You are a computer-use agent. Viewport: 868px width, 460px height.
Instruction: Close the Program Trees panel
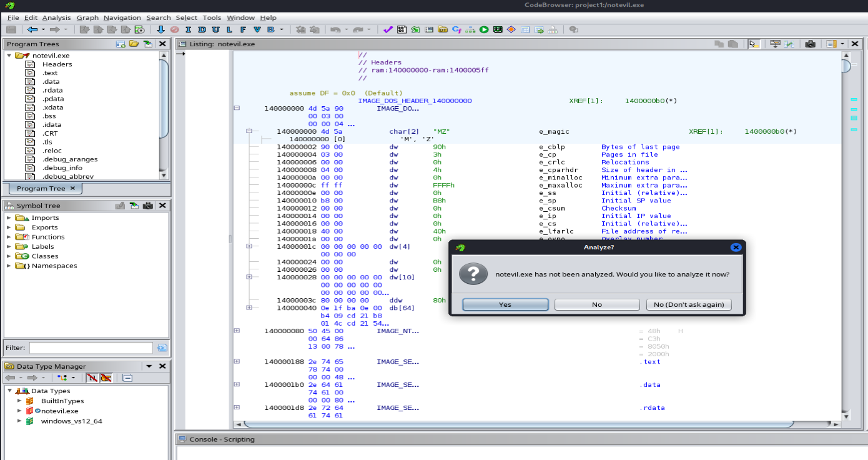click(x=162, y=44)
